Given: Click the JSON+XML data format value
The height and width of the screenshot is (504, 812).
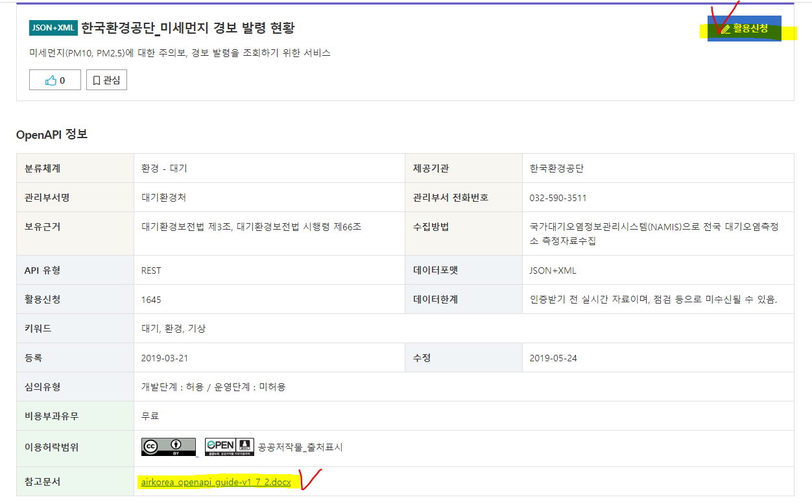Looking at the screenshot, I should pyautogui.click(x=553, y=270).
